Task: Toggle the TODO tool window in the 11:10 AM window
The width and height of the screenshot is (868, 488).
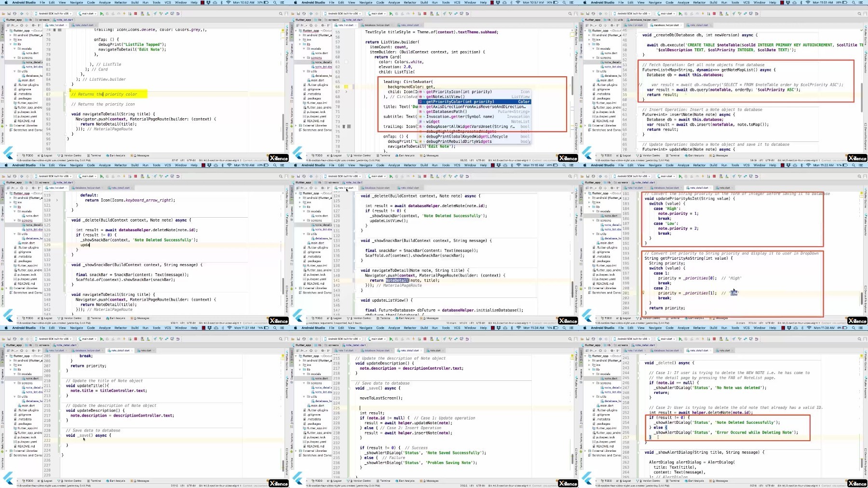Action: (28, 318)
